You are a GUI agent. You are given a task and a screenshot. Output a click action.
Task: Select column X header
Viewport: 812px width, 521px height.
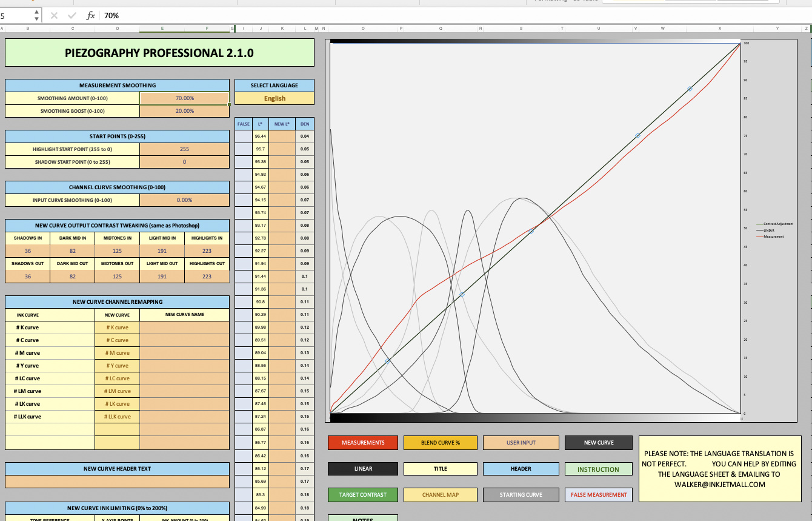pyautogui.click(x=720, y=29)
